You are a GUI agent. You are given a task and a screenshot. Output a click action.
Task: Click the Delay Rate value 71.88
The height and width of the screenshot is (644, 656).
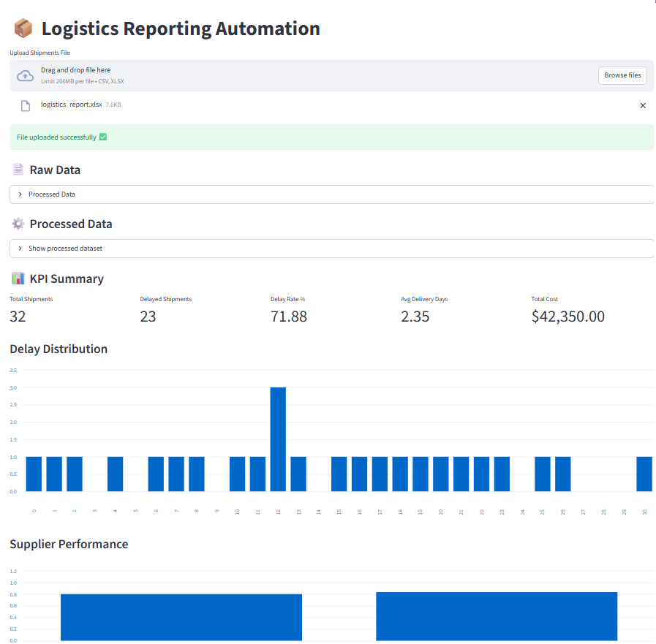(288, 316)
